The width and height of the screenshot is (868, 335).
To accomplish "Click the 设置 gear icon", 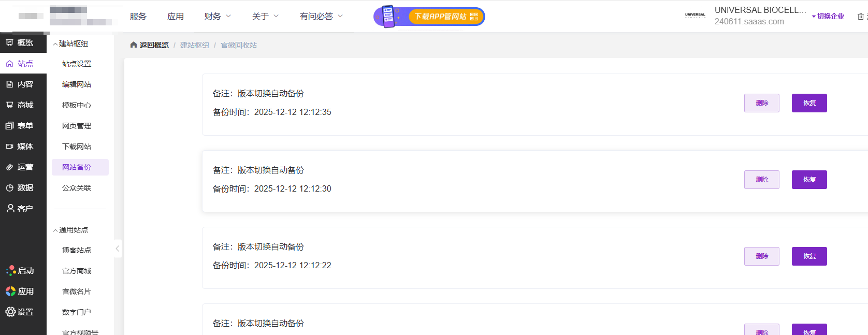I will 11,312.
